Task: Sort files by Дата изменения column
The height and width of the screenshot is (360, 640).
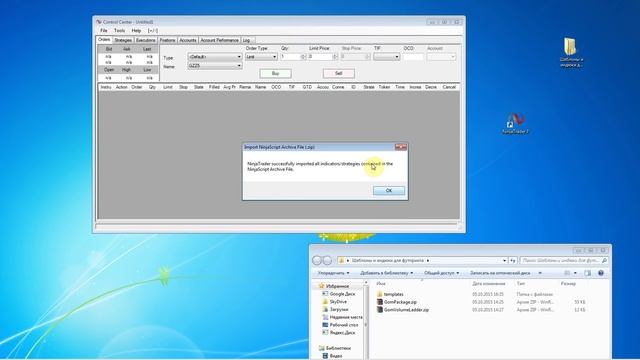Action: point(489,283)
